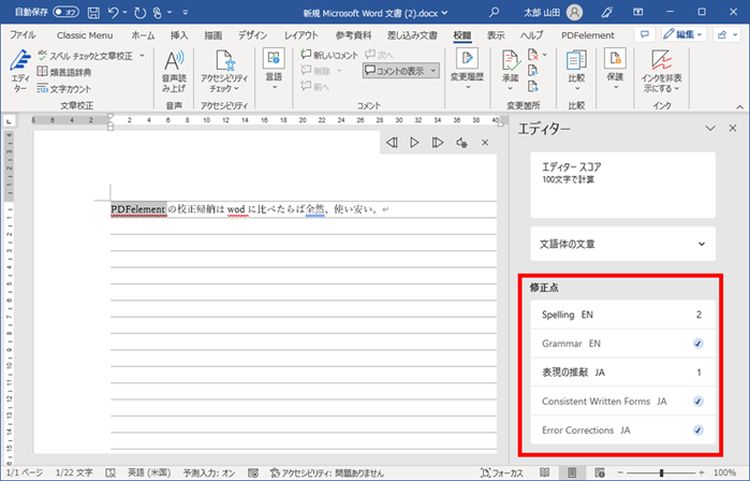Switch to print layout view in status bar
750x481 pixels.
click(x=572, y=473)
